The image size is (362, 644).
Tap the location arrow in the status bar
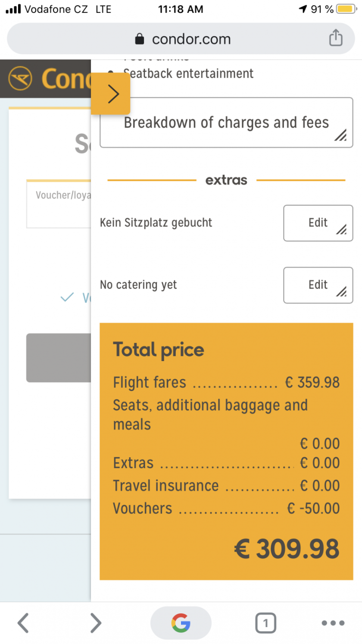[303, 9]
